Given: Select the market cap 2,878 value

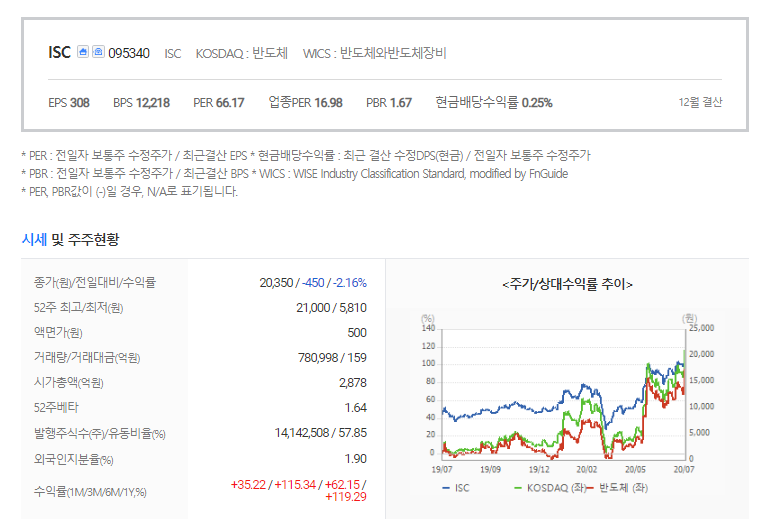Looking at the screenshot, I should click(353, 383).
